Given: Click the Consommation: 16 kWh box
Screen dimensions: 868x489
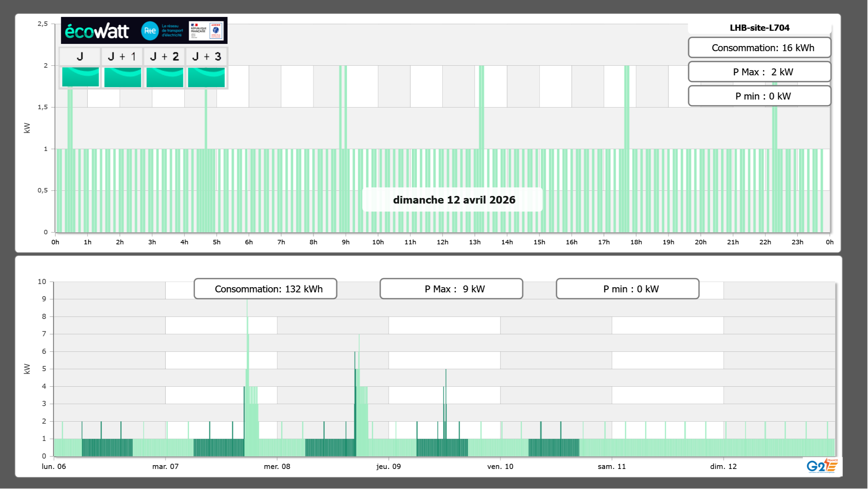Looking at the screenshot, I should click(759, 48).
